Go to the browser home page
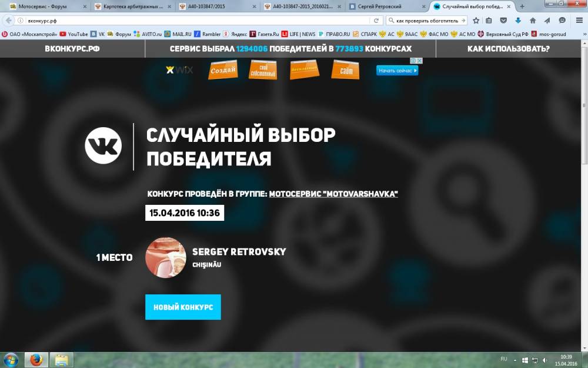 point(533,21)
